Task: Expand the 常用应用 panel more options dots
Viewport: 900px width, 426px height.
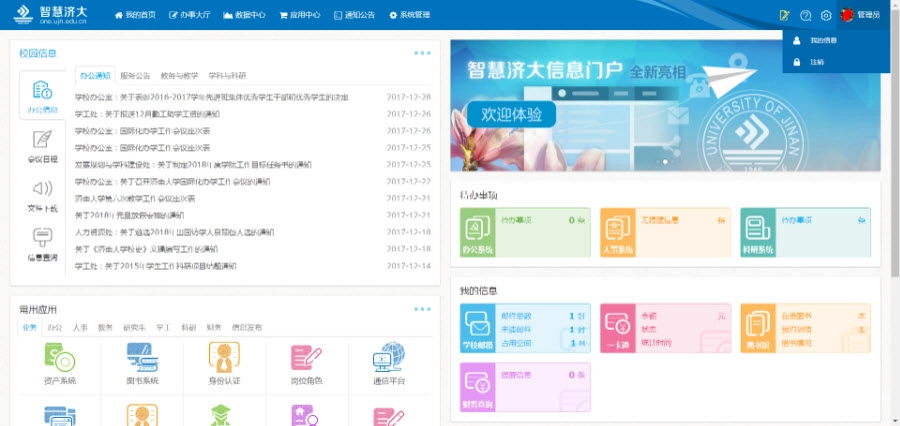Action: tap(422, 309)
